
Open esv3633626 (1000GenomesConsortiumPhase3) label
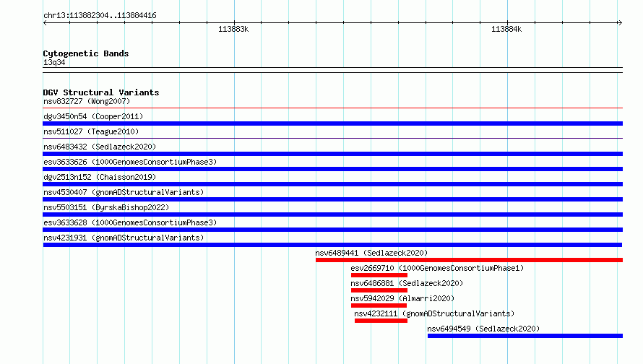point(130,162)
